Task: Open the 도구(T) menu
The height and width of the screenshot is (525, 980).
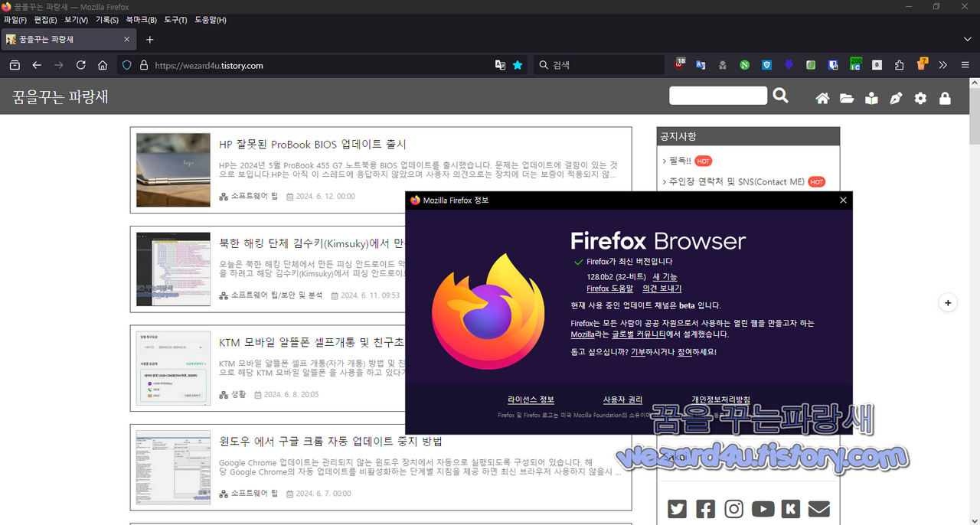Action: (x=175, y=20)
